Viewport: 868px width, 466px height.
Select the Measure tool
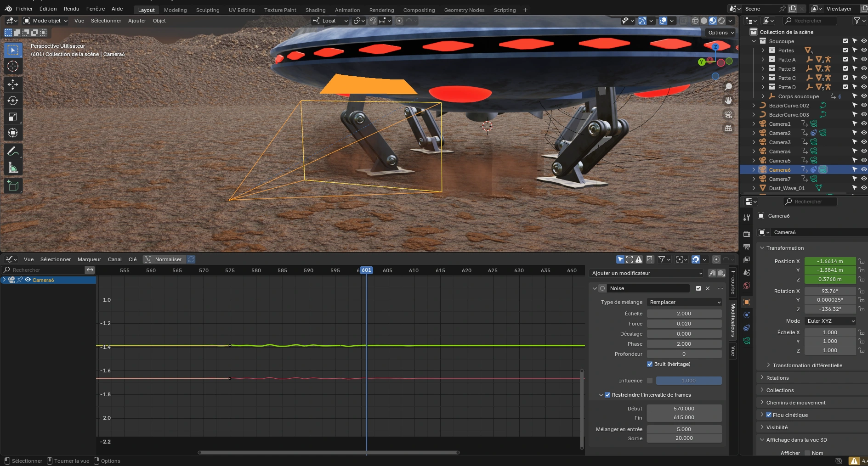(x=13, y=168)
